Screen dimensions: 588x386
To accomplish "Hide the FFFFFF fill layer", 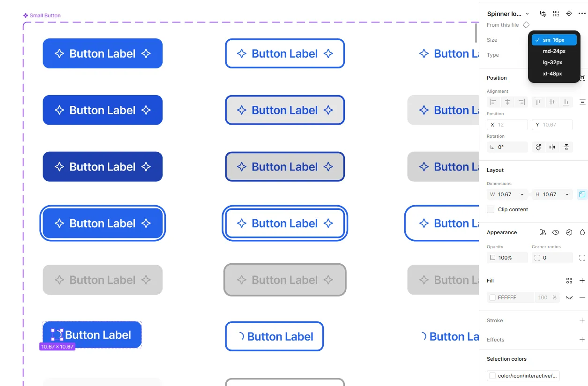I will pyautogui.click(x=569, y=297).
